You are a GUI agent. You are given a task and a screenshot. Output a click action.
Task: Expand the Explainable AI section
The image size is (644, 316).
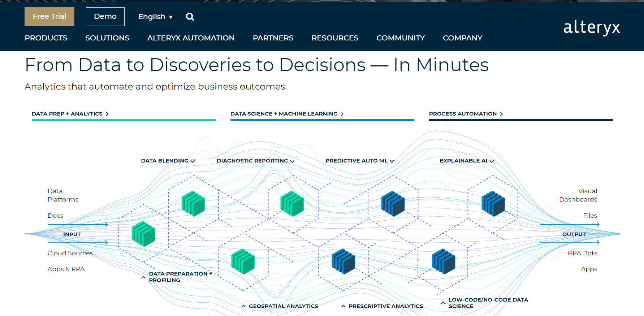[x=466, y=161]
